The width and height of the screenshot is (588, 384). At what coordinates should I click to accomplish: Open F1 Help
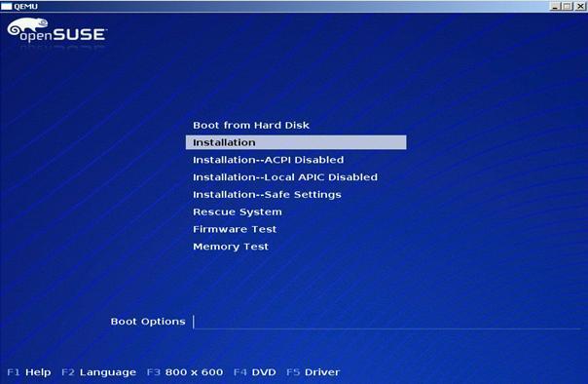29,372
